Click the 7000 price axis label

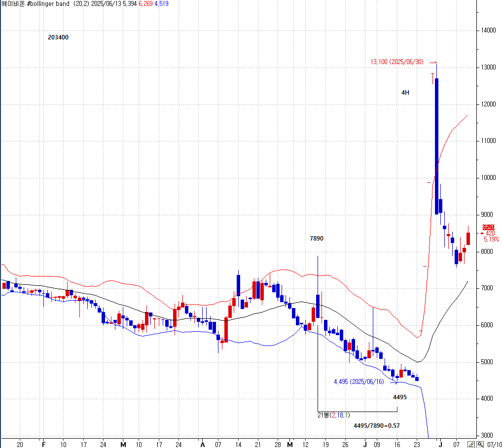coord(487,288)
